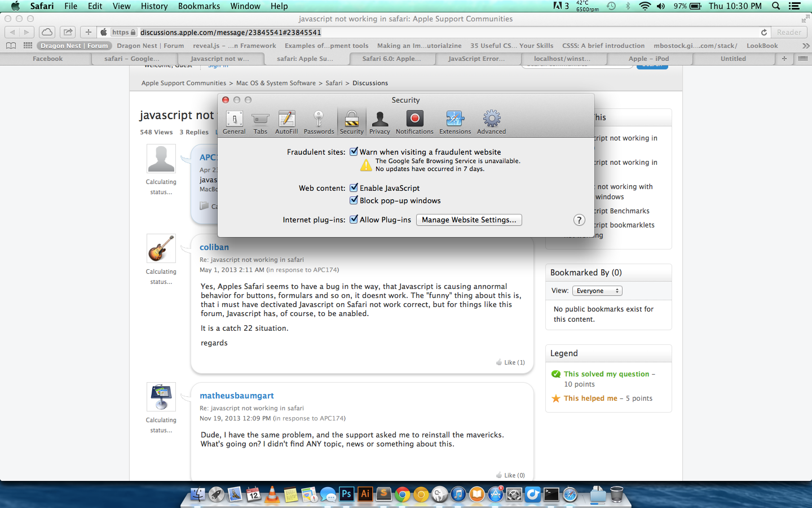This screenshot has height=508, width=812.
Task: Open Google Chrome from the Dock
Action: [x=402, y=495]
